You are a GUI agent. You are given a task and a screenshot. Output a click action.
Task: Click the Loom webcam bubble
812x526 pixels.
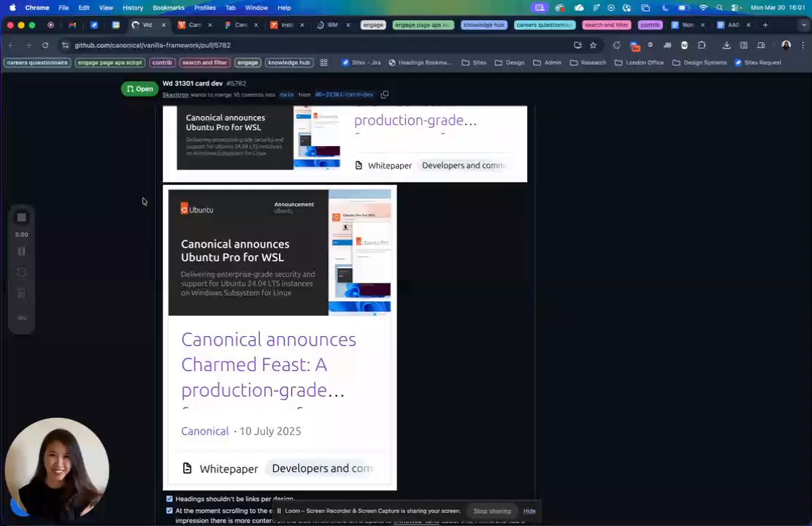(x=57, y=470)
